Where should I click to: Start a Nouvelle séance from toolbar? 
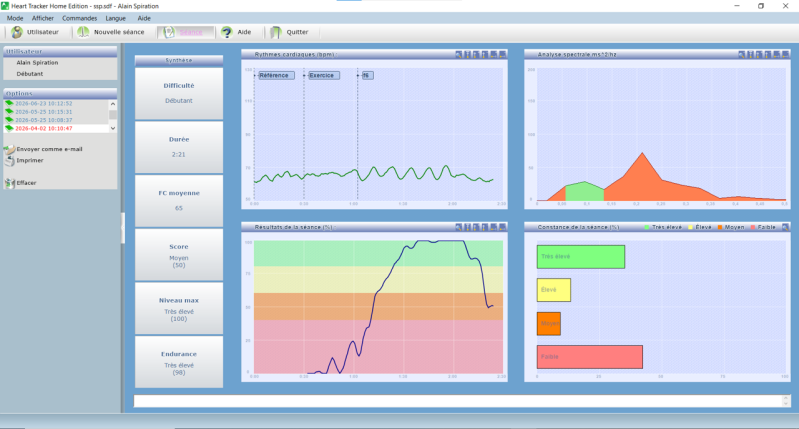83,32
